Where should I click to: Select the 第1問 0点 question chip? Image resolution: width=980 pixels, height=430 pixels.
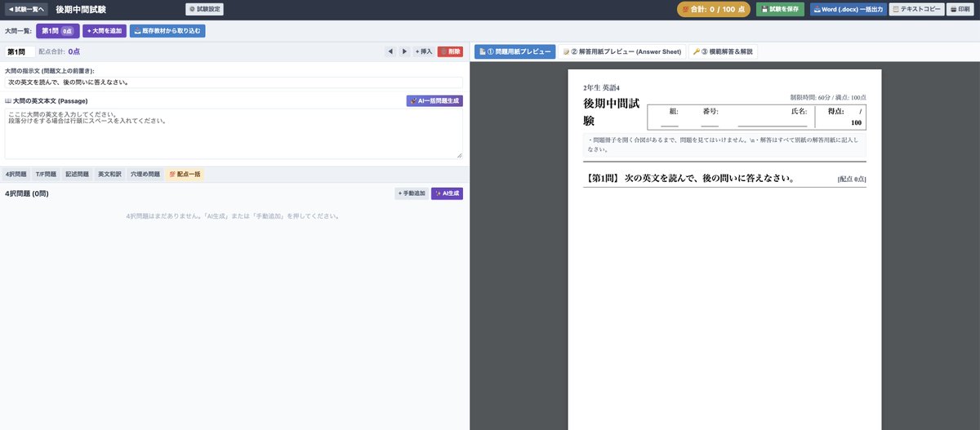(58, 31)
